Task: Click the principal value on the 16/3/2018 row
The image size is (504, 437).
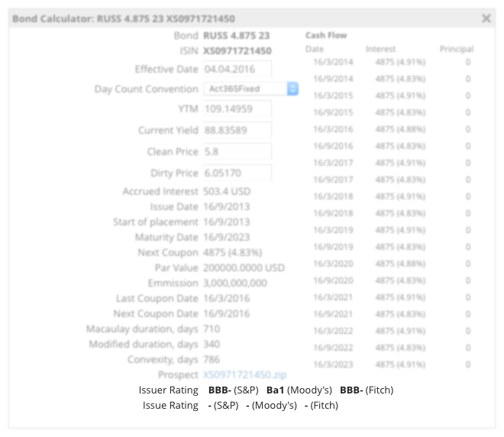Action: pyautogui.click(x=468, y=196)
